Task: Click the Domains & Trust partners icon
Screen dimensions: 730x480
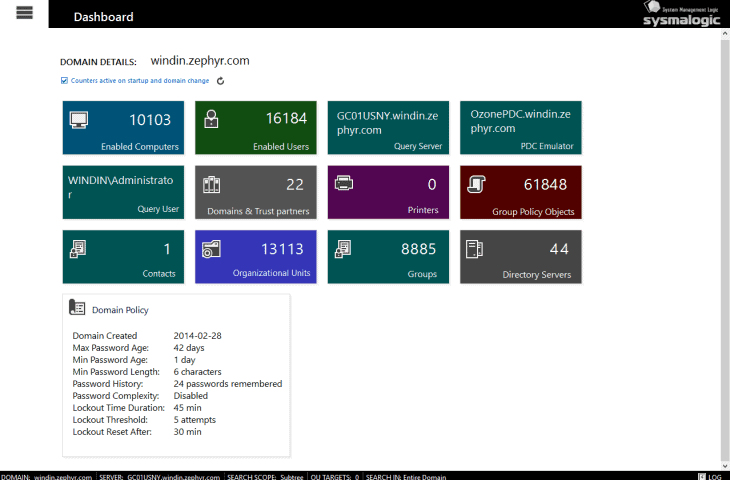Action: pos(211,185)
